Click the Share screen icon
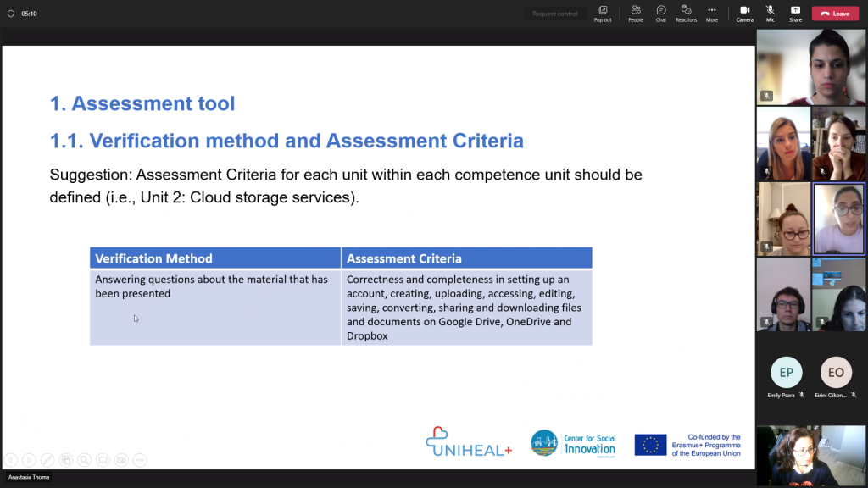 [x=795, y=13]
